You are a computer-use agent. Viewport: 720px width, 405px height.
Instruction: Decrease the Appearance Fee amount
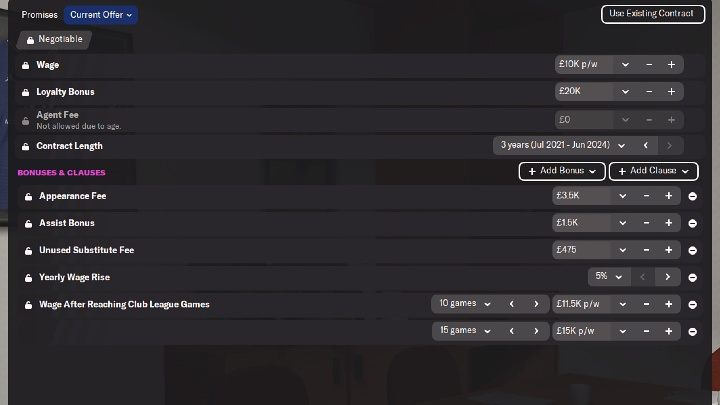click(x=646, y=196)
